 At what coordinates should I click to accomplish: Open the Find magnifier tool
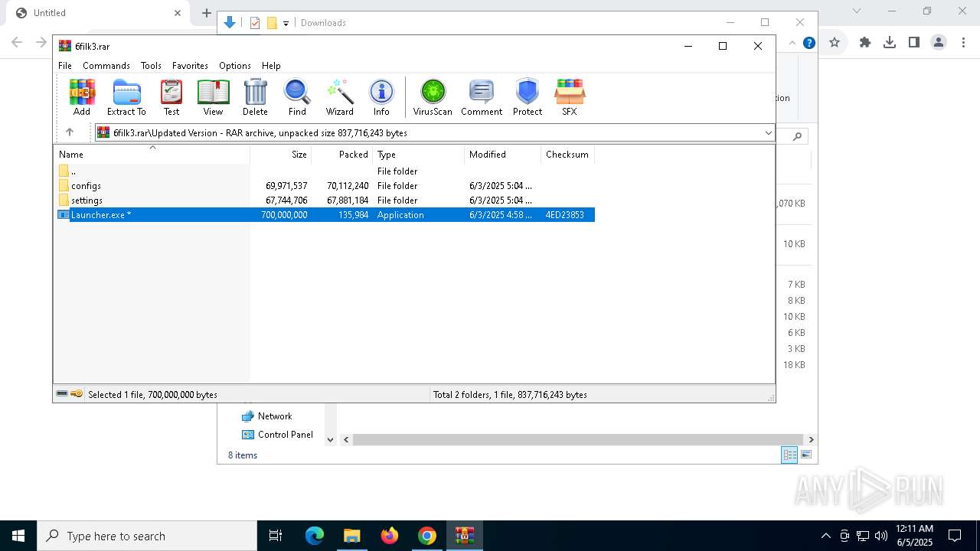click(x=297, y=97)
